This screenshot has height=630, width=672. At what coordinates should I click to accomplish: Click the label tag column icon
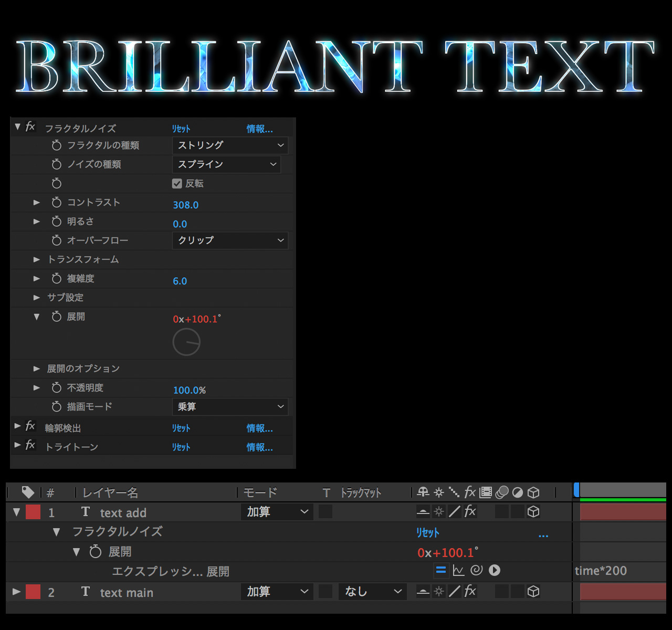[x=28, y=492]
